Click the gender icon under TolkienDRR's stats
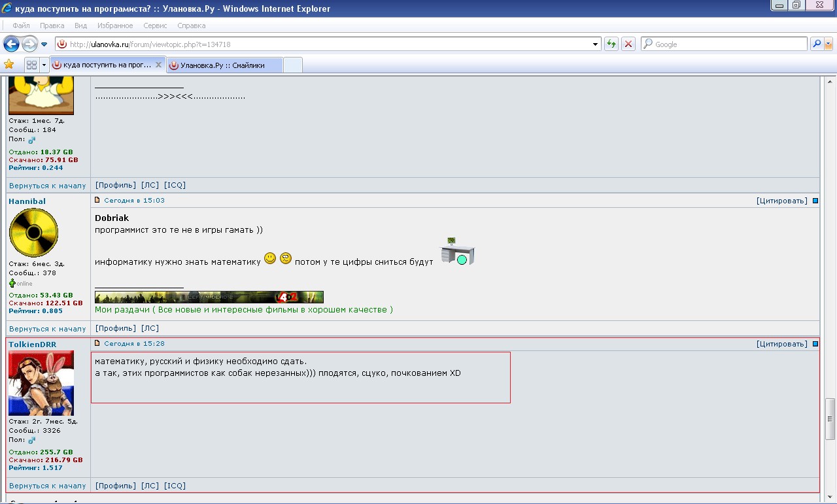Viewport: 837px width, 504px height. [x=31, y=440]
